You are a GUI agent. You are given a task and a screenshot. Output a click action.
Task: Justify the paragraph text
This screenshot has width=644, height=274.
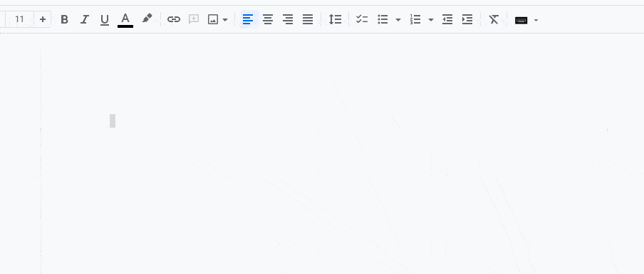[x=308, y=19]
